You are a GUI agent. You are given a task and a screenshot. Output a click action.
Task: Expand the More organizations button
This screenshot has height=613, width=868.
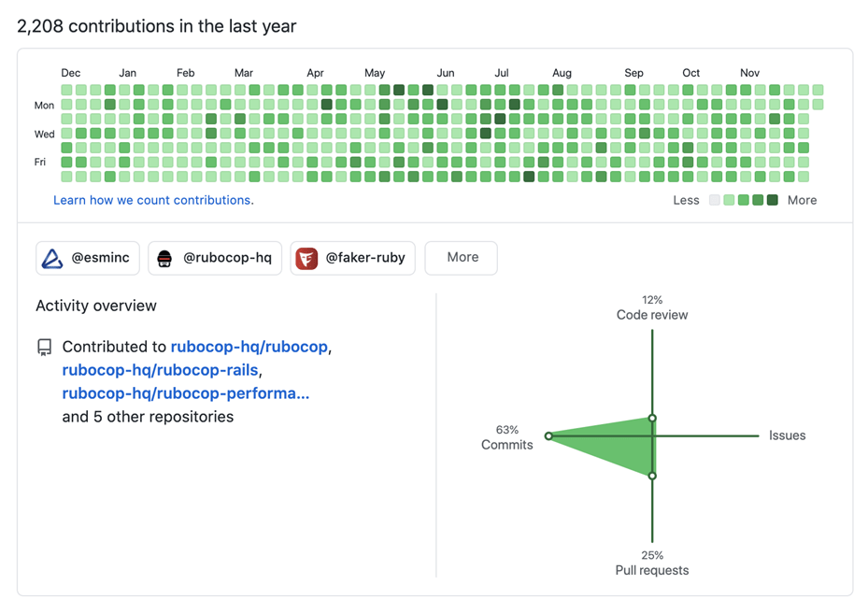pyautogui.click(x=462, y=258)
